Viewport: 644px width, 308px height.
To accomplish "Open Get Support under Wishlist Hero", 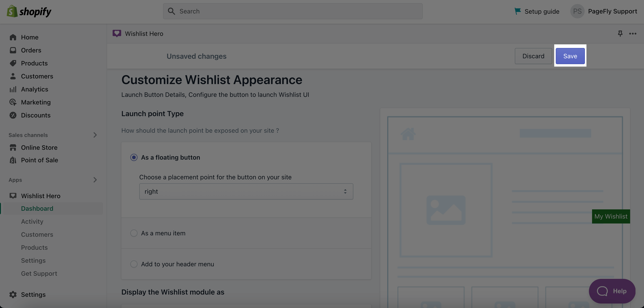I will tap(39, 273).
